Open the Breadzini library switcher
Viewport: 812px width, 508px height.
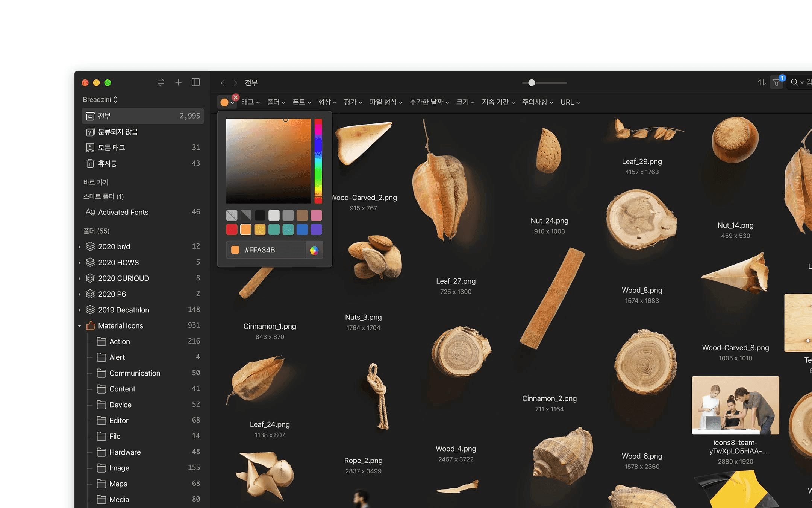(x=100, y=99)
